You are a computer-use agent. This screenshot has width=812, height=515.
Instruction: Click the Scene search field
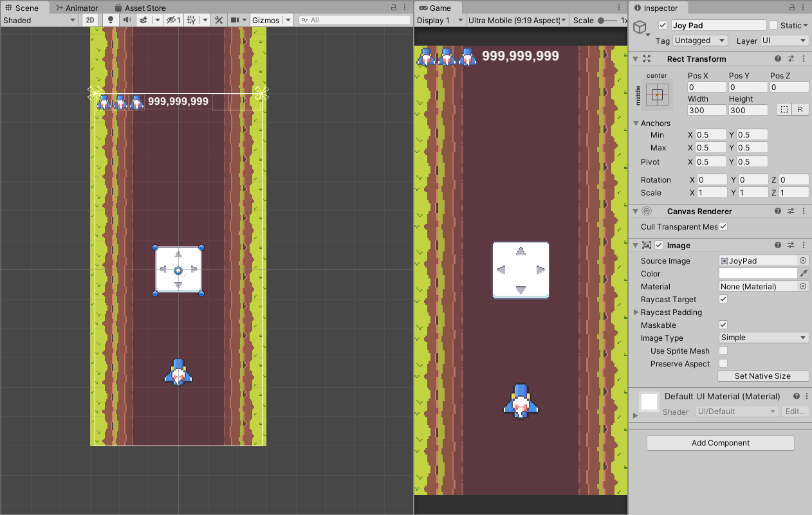pos(355,20)
